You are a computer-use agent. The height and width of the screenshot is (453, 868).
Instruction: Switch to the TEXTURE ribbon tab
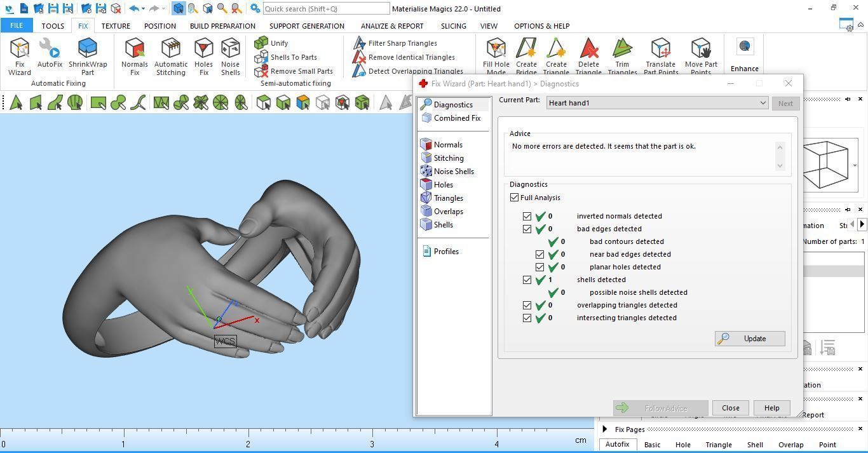[x=116, y=26]
